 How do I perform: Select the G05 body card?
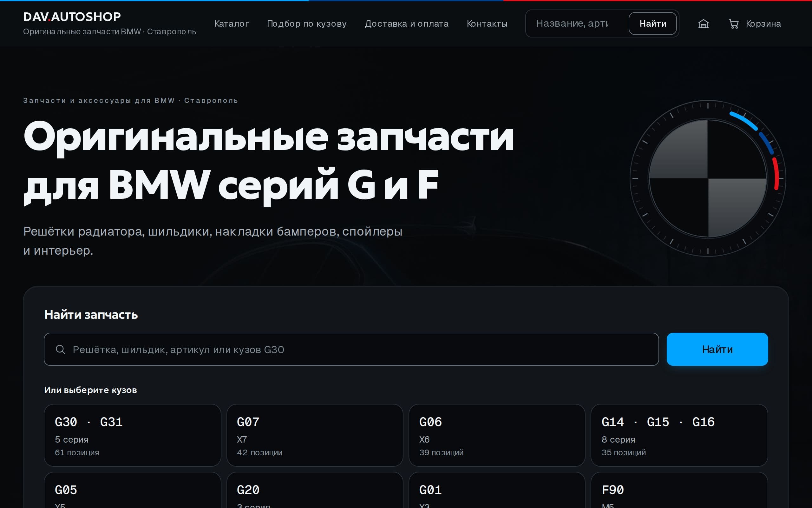pos(133,490)
